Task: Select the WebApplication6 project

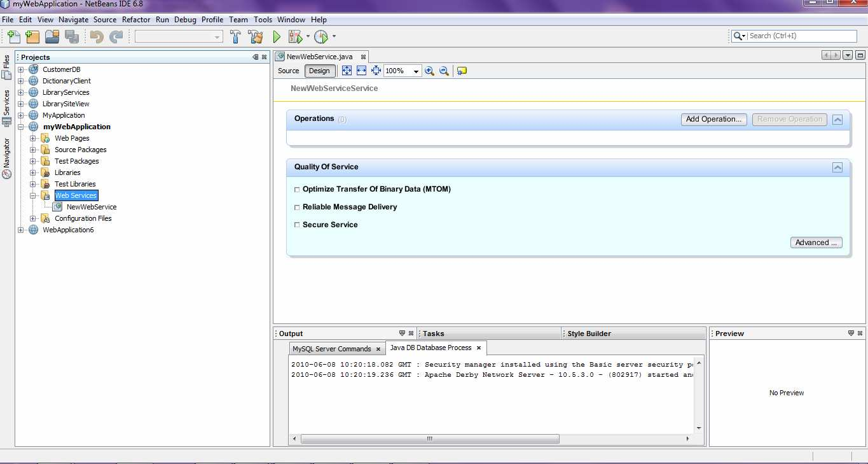Action: (x=68, y=230)
